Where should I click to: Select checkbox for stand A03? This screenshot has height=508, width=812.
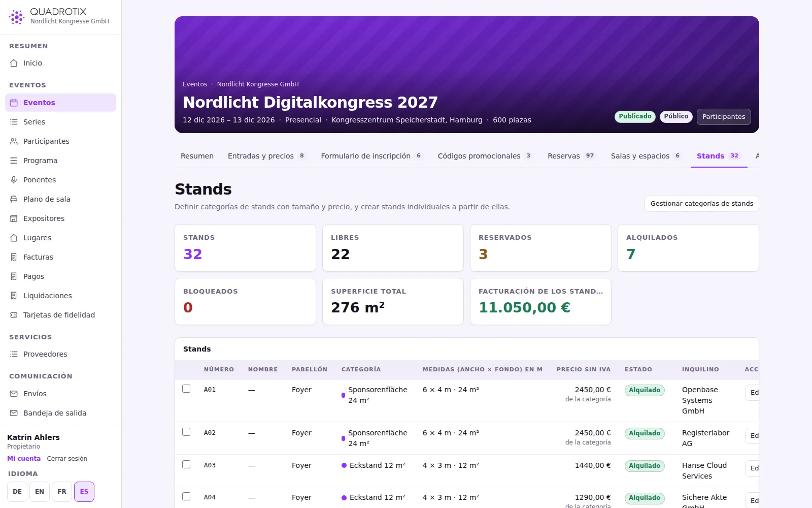[186, 464]
